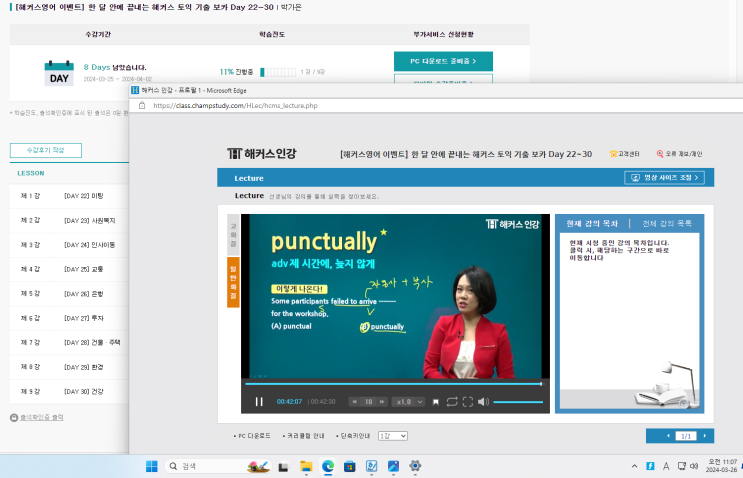Click the address bar lock icon
Screen dimensions: 743x478
click(142, 106)
